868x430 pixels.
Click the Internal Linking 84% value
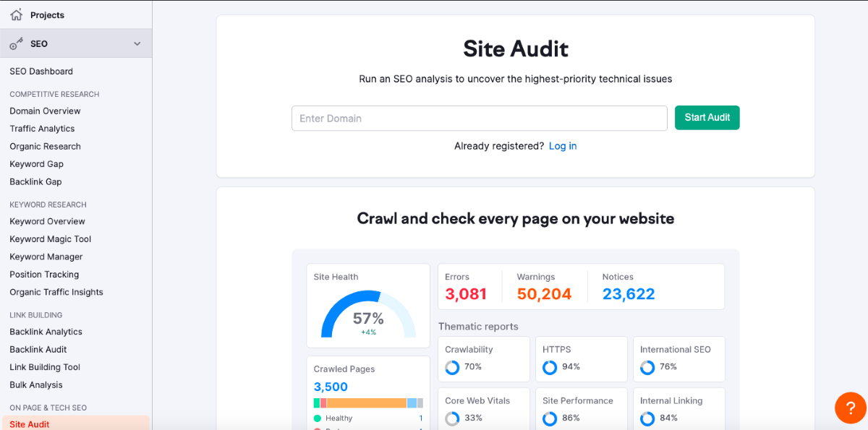[x=668, y=418]
